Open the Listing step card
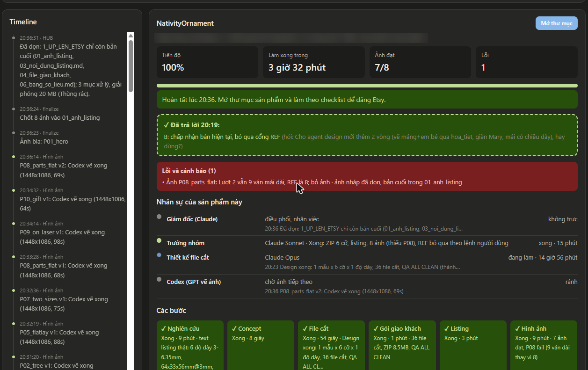Screen dimensions: 588x370 click(473, 345)
